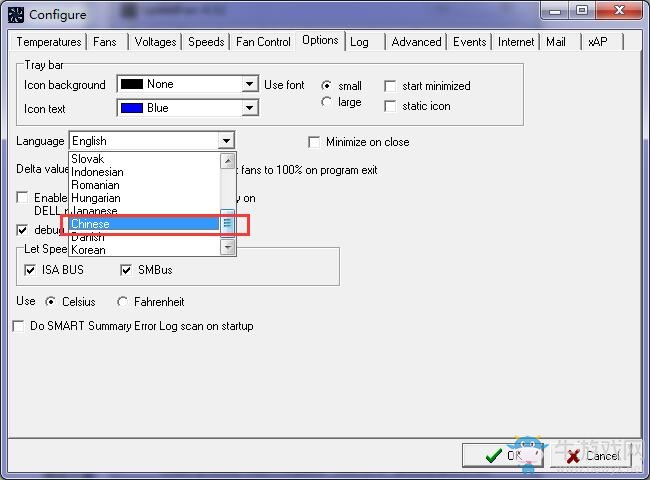Select Fahrenheit temperature unit
Viewport: 650px width, 480px height.
[122, 301]
